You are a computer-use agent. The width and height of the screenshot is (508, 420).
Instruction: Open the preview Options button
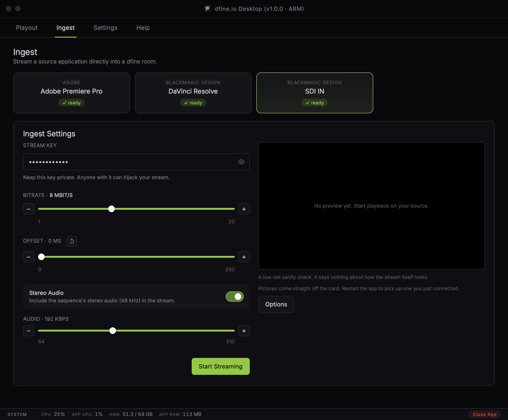[x=276, y=304]
